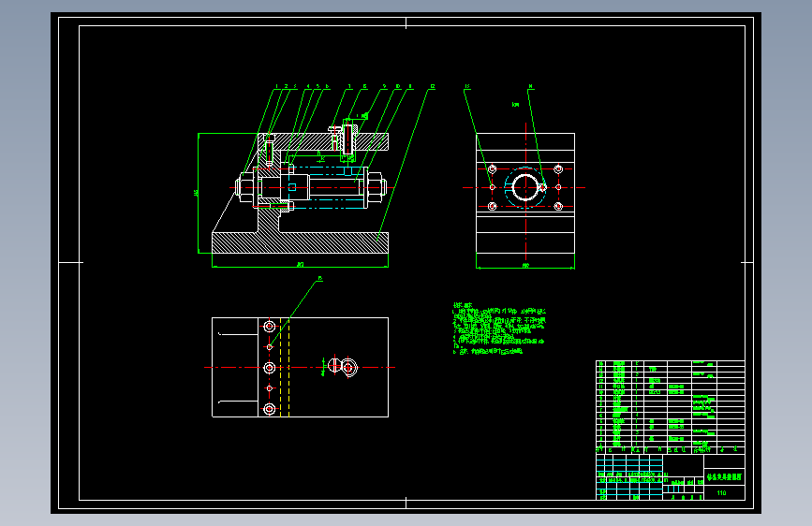Select the hatched top plate in front view
The height and width of the screenshot is (526, 812).
pyautogui.click(x=324, y=141)
